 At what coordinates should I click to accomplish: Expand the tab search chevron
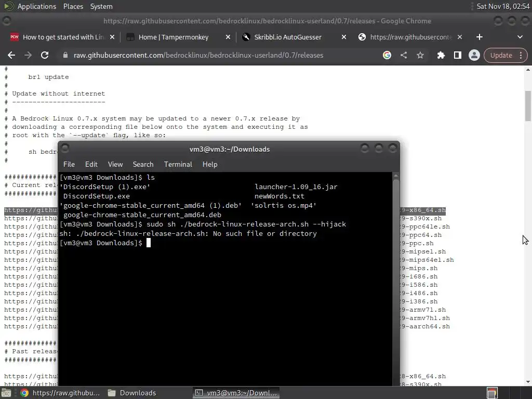coord(520,37)
